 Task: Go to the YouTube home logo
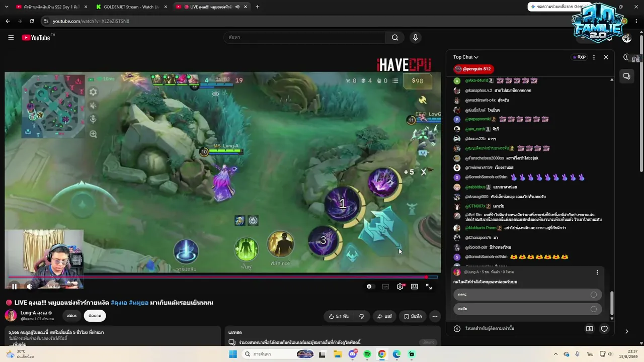click(36, 38)
